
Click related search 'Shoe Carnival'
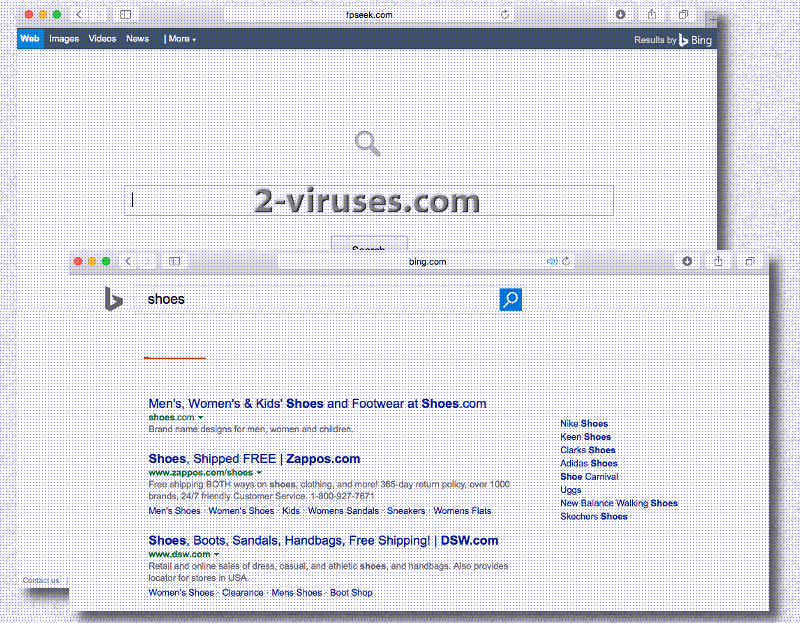589,477
